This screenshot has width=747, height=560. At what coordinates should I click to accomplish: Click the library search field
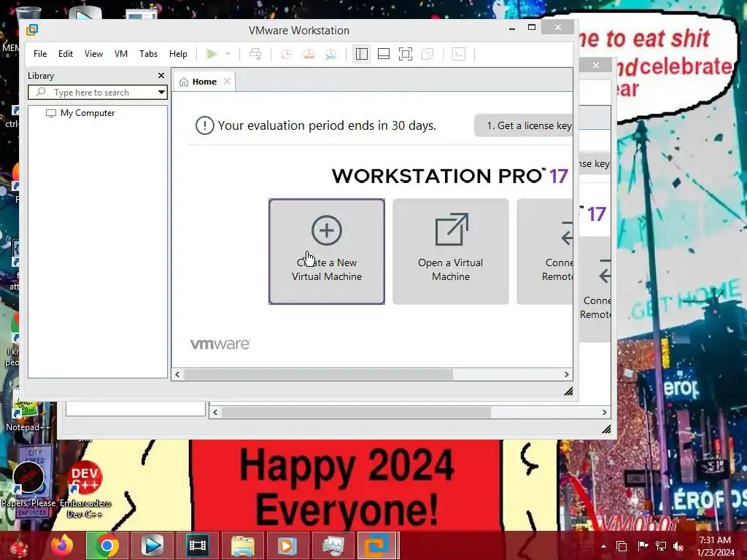point(98,93)
